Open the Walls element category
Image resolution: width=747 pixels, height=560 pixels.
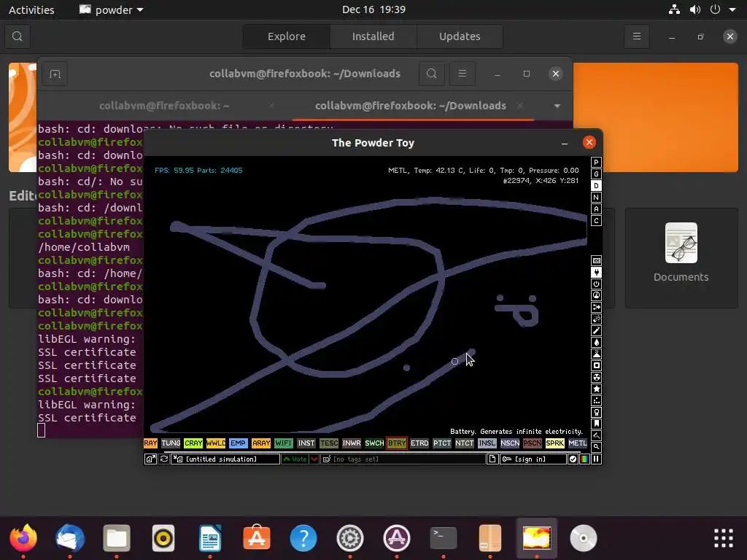click(x=596, y=260)
